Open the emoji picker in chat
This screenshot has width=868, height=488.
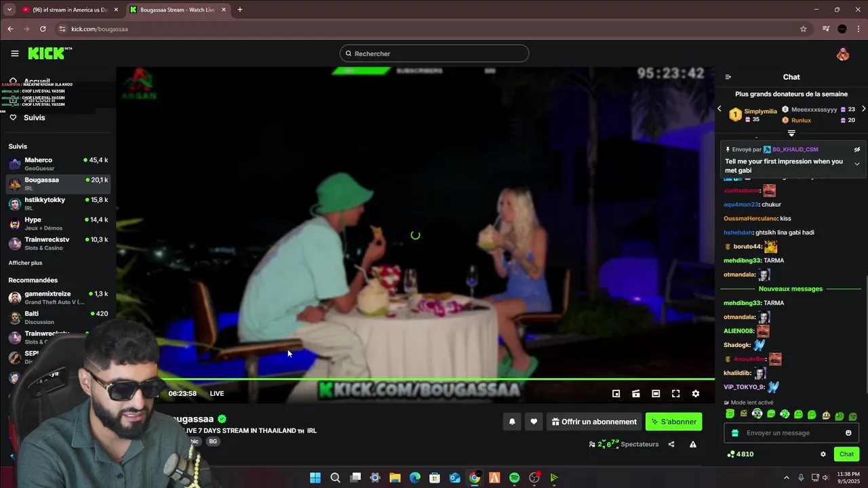(848, 433)
